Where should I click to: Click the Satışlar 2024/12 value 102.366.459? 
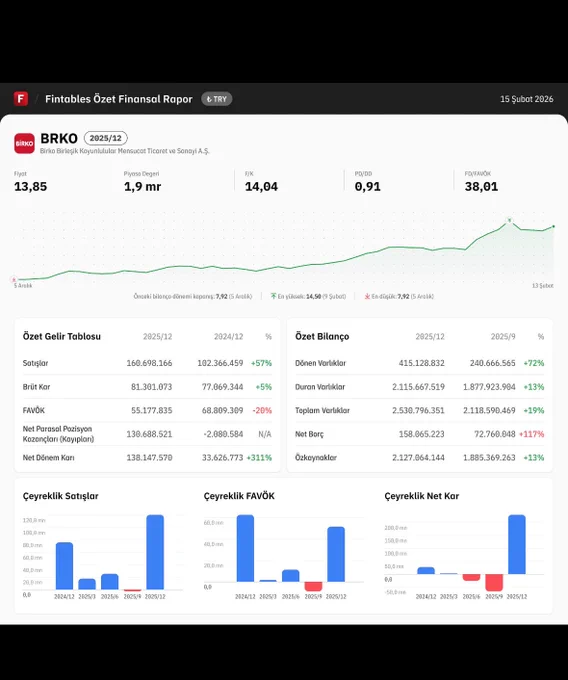220,363
